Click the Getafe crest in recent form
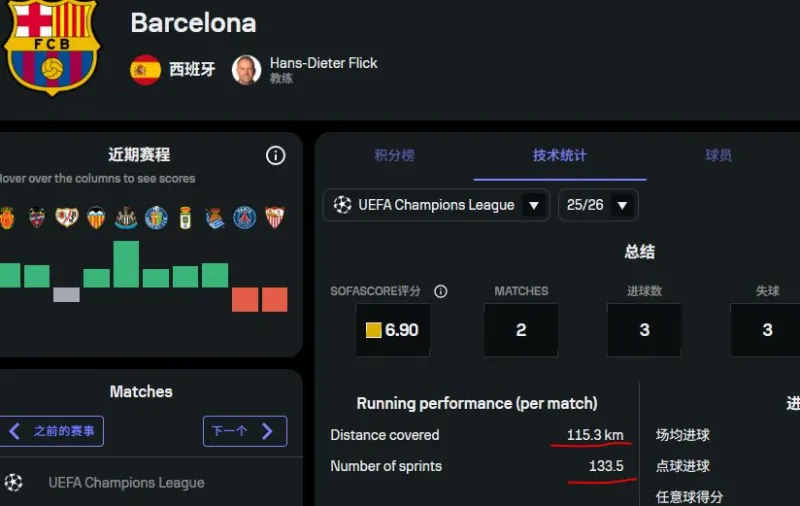This screenshot has width=800, height=506. click(156, 217)
